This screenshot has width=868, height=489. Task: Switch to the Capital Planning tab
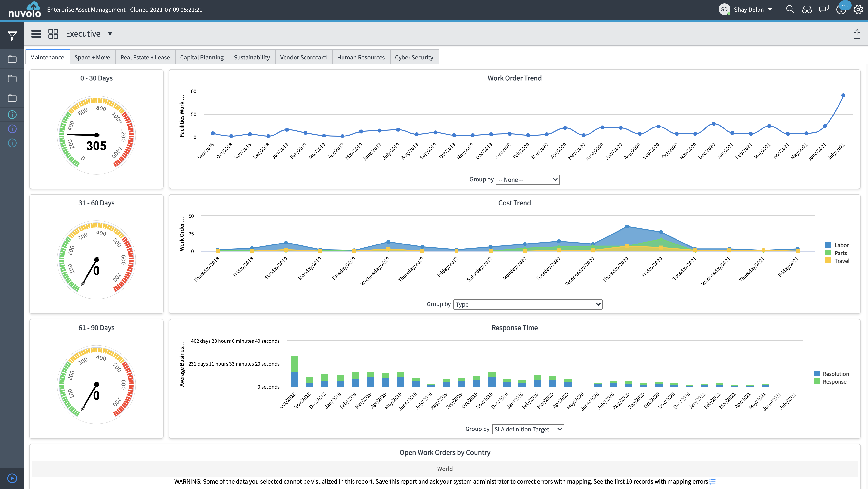[201, 57]
